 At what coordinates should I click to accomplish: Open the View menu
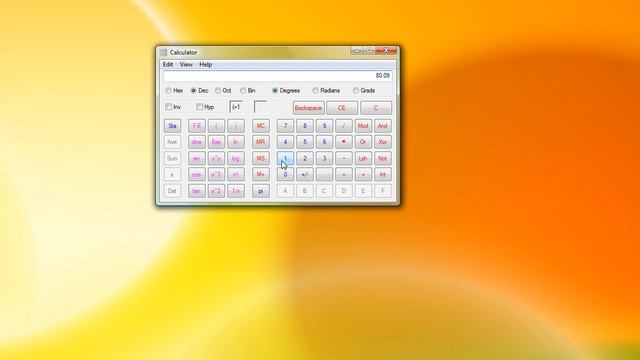186,64
